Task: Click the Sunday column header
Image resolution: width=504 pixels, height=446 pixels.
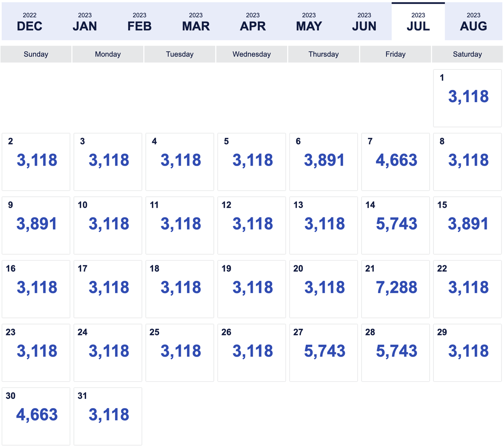Action: pos(36,54)
